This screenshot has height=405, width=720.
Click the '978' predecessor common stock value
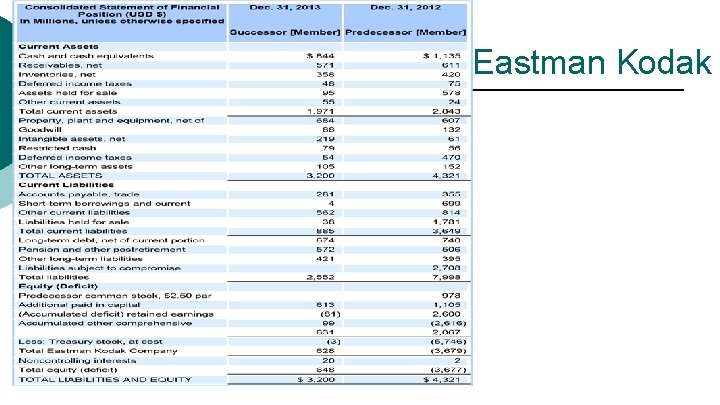pos(451,296)
